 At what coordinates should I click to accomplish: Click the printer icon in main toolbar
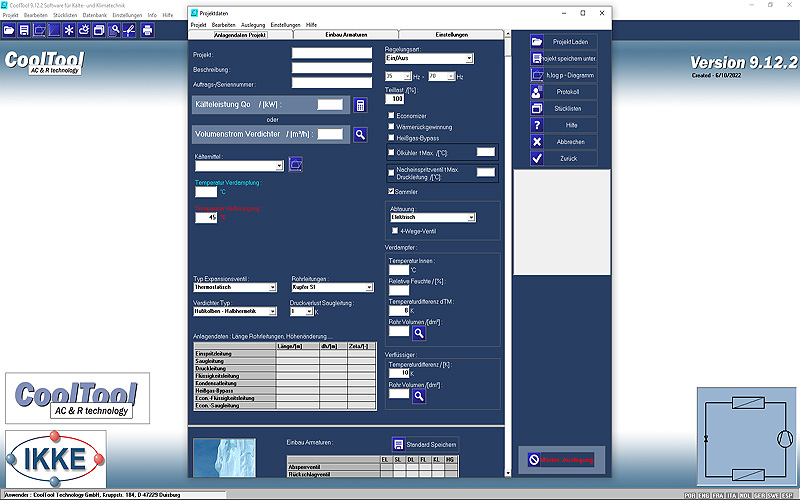click(148, 30)
